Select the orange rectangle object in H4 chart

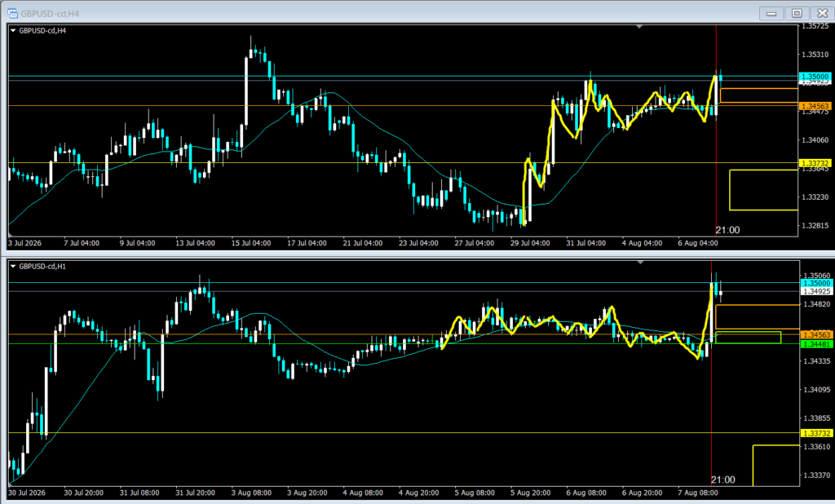pos(759,96)
